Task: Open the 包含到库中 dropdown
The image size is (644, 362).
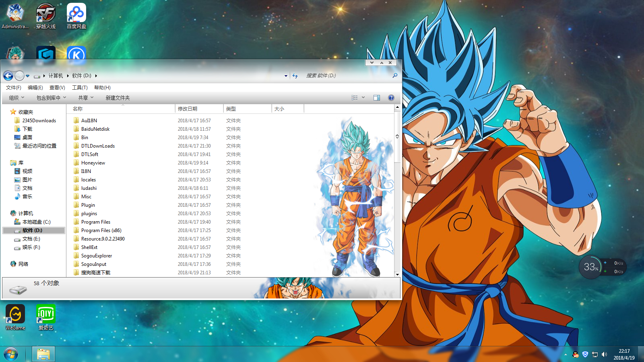Action: tap(51, 98)
